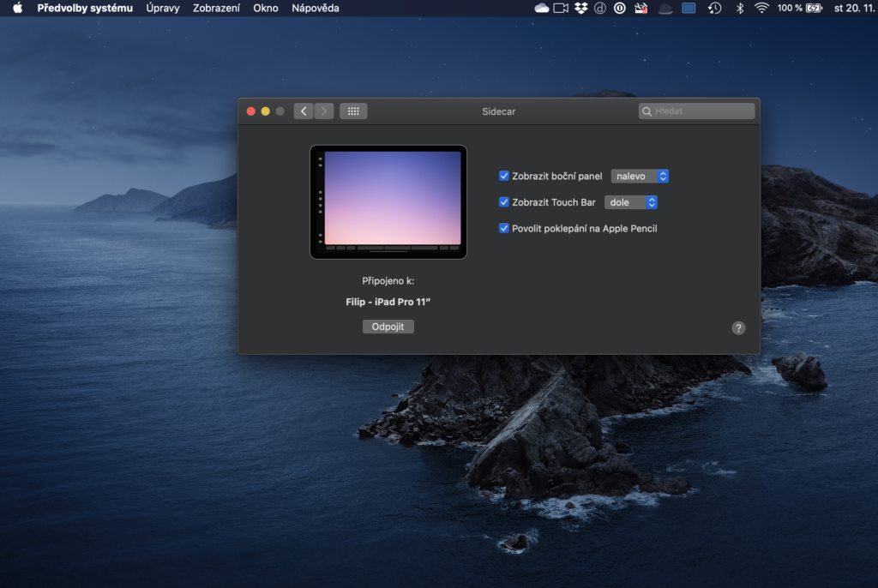878x588 pixels.
Task: Click the bowler hat menu bar icon
Action: (x=665, y=8)
